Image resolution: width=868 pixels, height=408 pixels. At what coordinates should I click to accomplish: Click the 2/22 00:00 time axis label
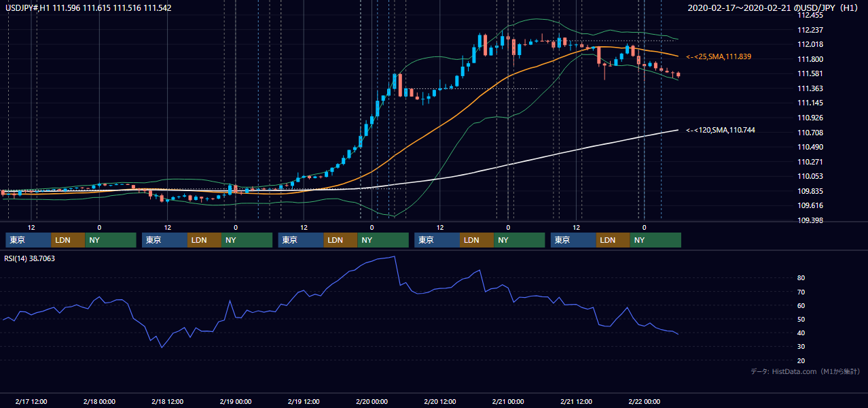tap(644, 402)
